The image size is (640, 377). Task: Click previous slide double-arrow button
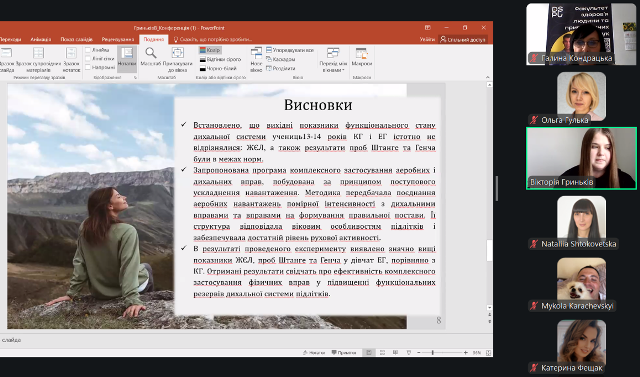(x=489, y=315)
